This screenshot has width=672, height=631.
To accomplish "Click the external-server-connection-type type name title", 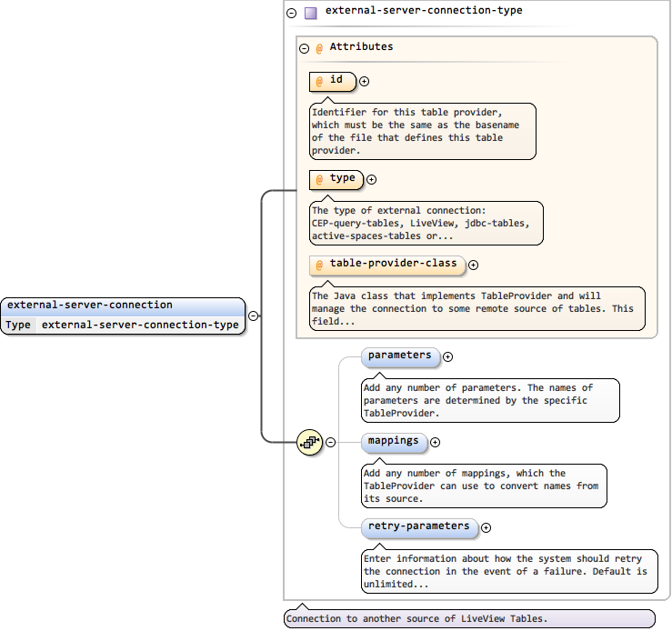I will click(x=424, y=12).
